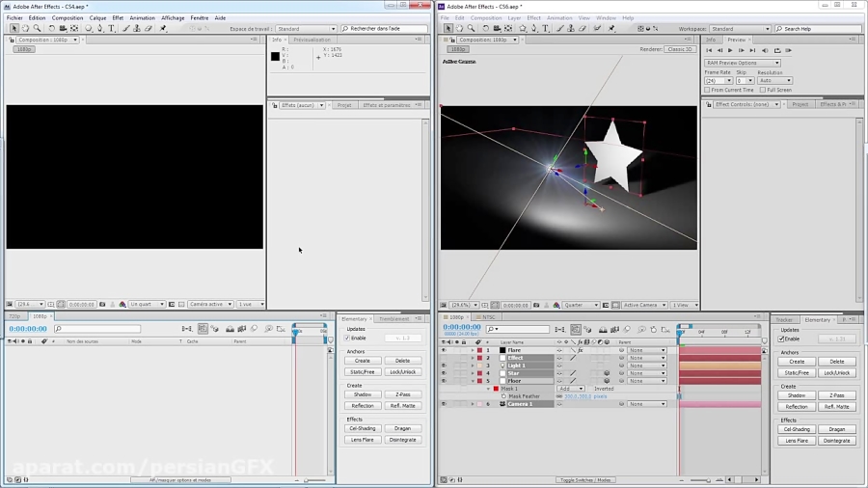868x488 pixels.
Task: Select the Selection arrow tool in CS4 toolbar
Action: (x=14, y=28)
